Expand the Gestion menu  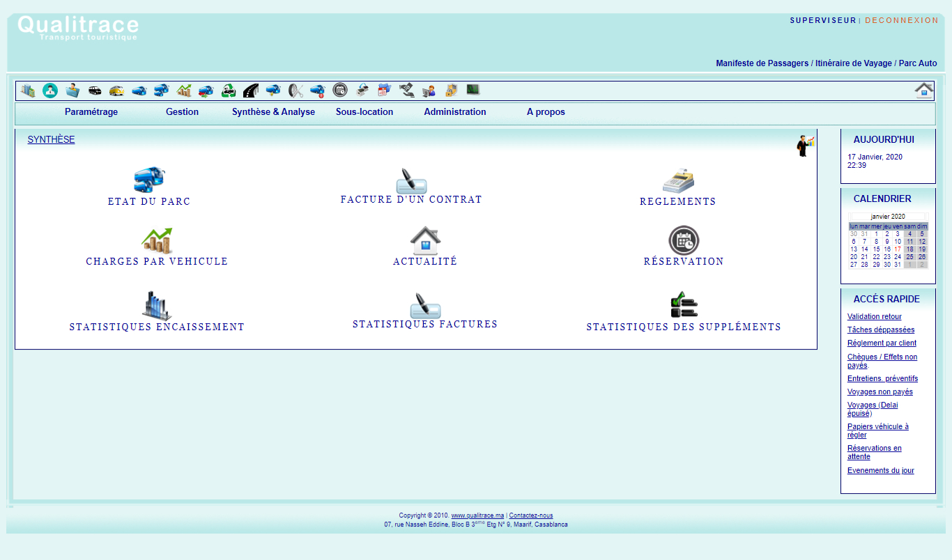click(182, 112)
